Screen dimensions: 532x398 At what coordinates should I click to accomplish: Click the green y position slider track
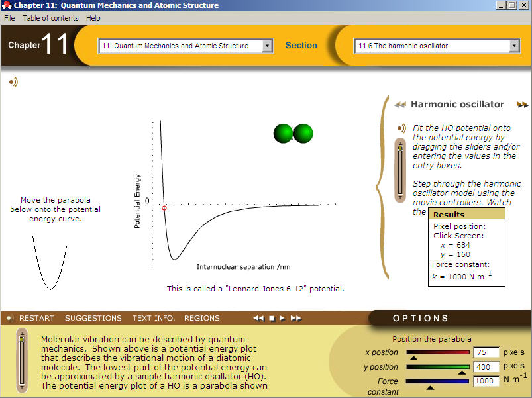438,366
